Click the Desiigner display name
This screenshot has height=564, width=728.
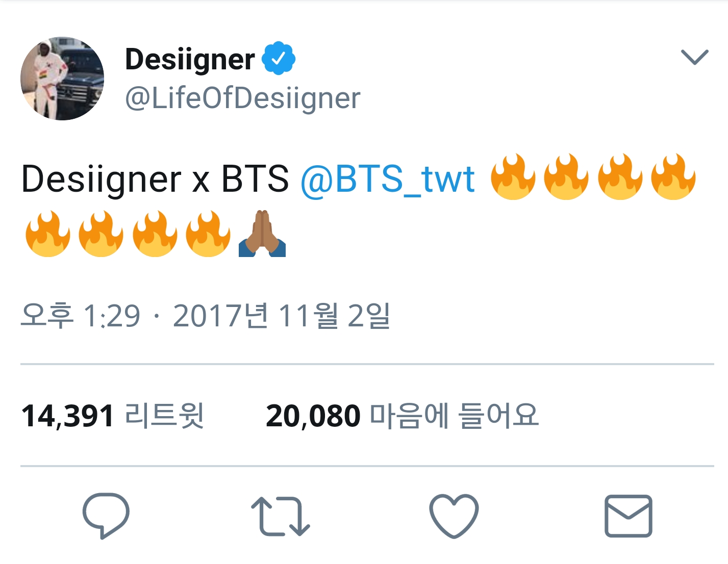click(x=190, y=59)
